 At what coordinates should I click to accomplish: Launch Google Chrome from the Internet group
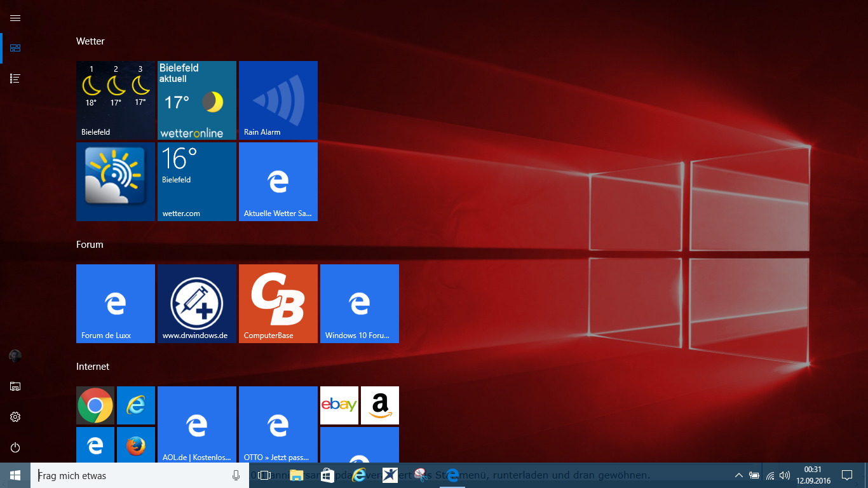95,405
